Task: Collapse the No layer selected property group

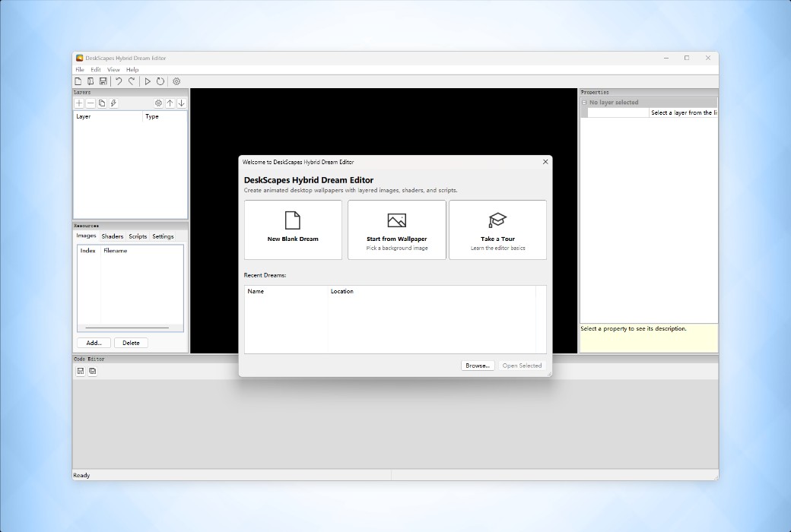Action: [584, 103]
